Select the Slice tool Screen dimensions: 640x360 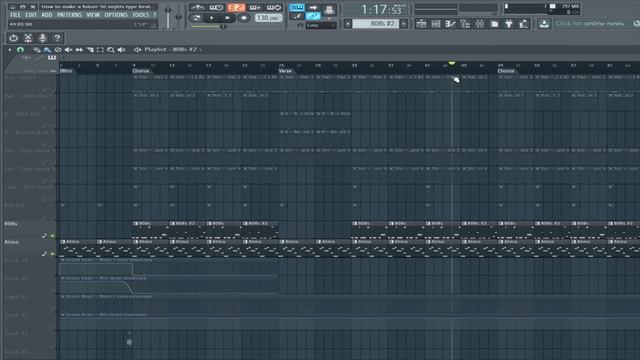tap(90, 50)
